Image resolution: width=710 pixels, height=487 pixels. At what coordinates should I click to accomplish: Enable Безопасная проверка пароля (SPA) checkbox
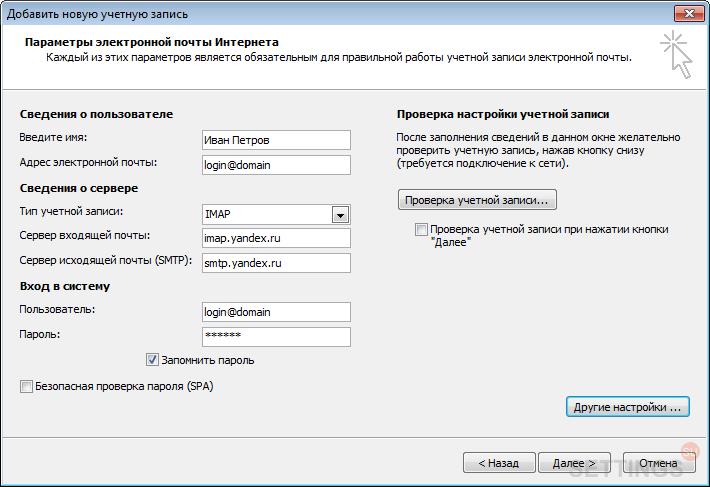coord(26,387)
